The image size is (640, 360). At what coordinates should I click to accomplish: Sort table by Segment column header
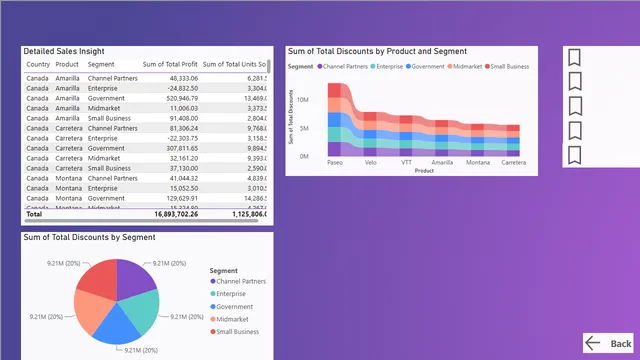(101, 64)
